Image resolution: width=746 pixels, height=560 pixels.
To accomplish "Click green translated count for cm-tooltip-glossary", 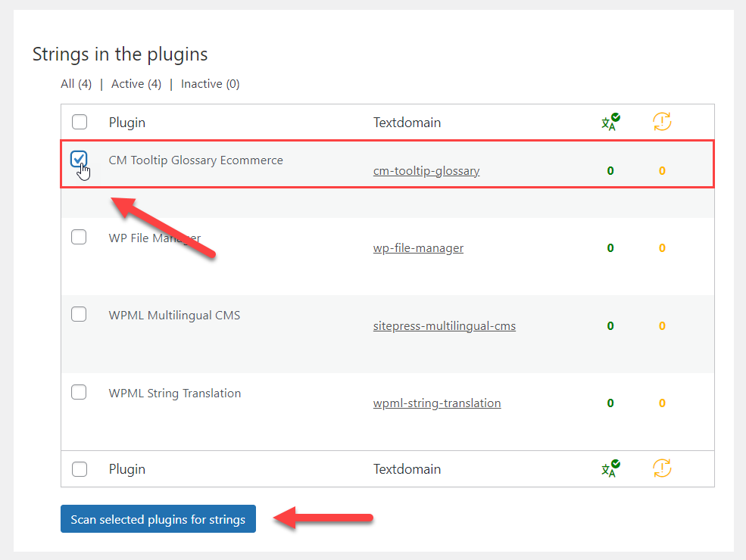I will [610, 171].
